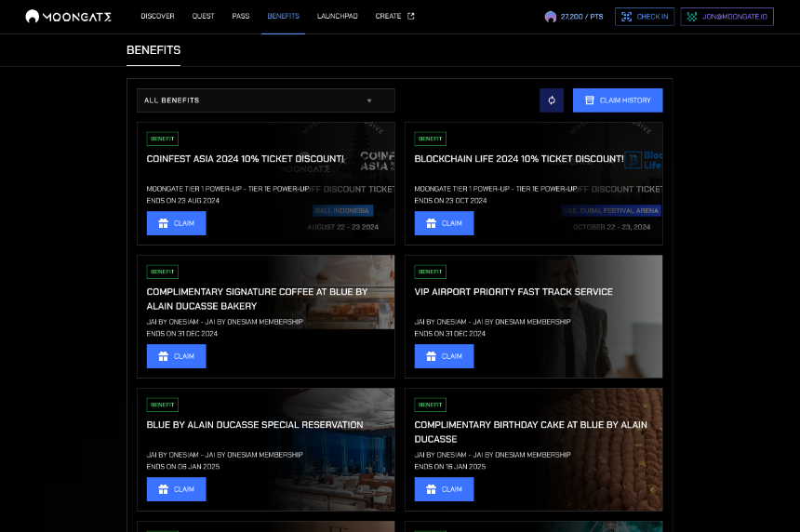Click the All Benefits dropdown arrow
The height and width of the screenshot is (532, 800).
(x=369, y=100)
